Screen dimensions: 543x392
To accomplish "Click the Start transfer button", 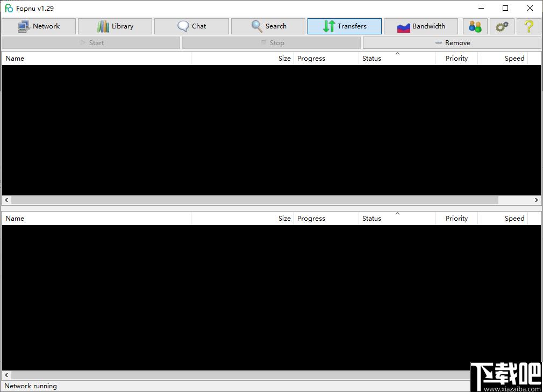I will click(91, 43).
